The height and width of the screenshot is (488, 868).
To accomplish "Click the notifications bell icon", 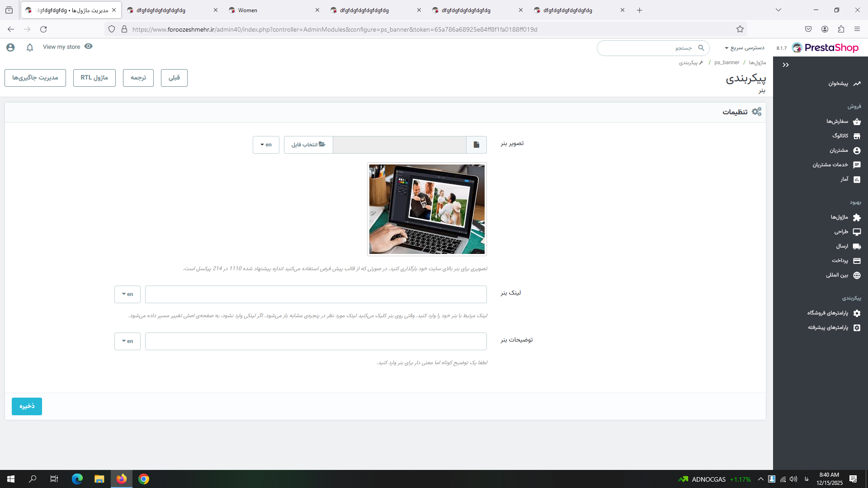I will 30,47.
